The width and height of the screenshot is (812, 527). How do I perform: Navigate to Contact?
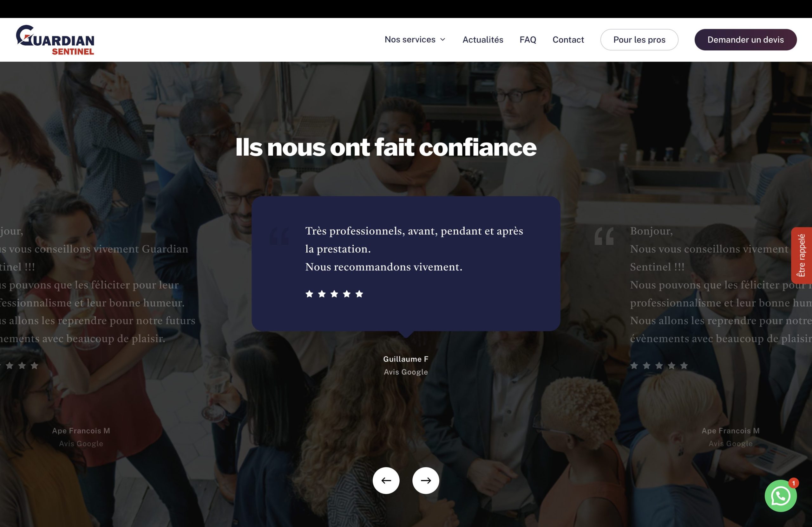click(x=568, y=40)
